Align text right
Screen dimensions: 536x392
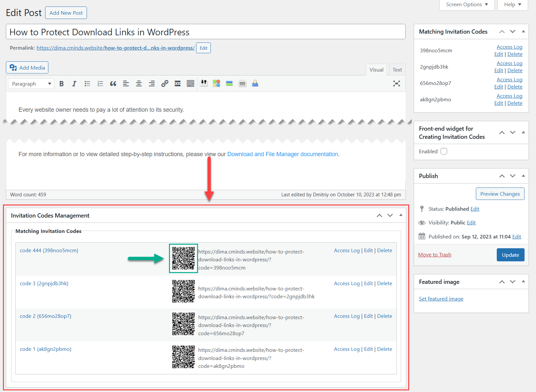[x=152, y=84]
